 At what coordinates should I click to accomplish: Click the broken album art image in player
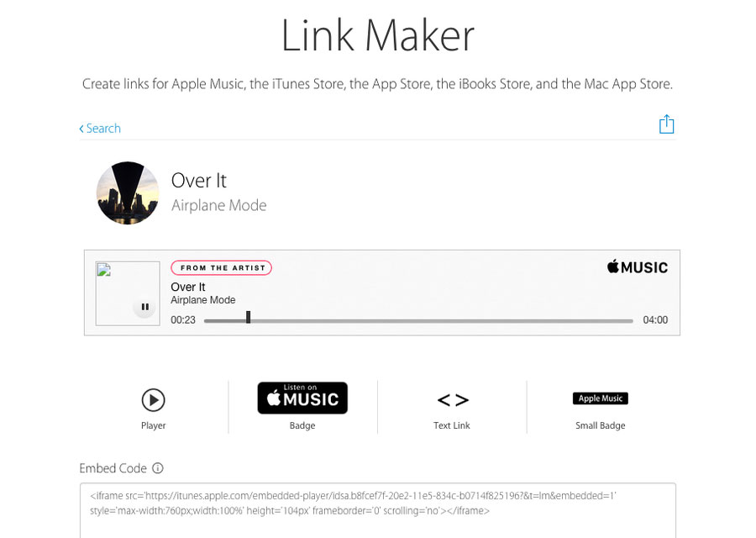128,293
